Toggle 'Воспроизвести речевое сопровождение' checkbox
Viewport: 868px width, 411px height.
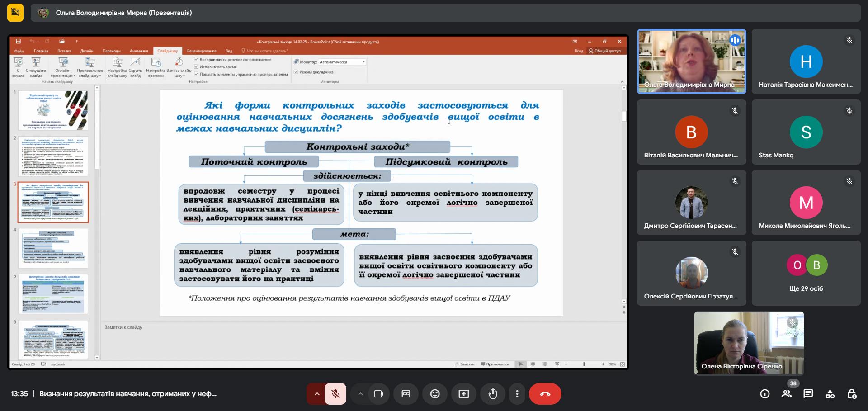[196, 59]
